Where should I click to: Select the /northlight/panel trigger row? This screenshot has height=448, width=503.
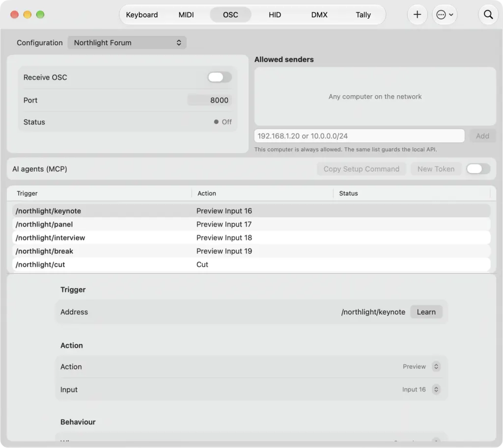251,224
